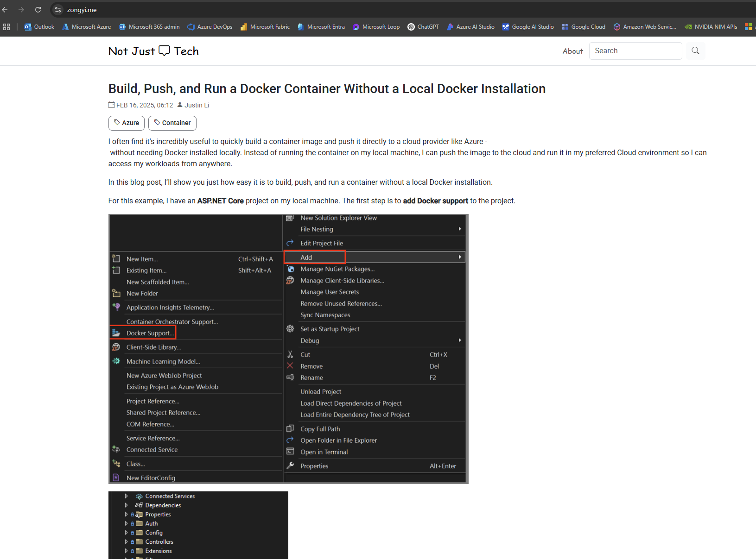Open the Amazon Web Services bookmark
This screenshot has width=756, height=559.
(x=645, y=27)
